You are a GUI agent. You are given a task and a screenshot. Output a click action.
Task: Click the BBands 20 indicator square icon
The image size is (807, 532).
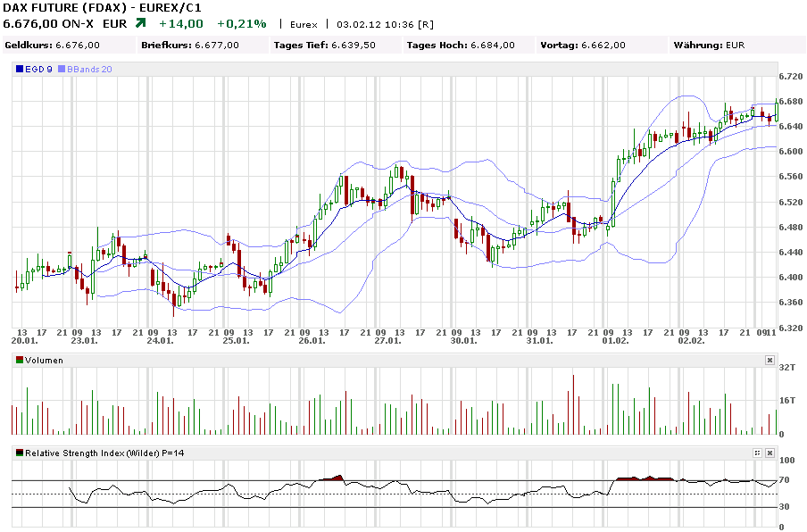62,68
